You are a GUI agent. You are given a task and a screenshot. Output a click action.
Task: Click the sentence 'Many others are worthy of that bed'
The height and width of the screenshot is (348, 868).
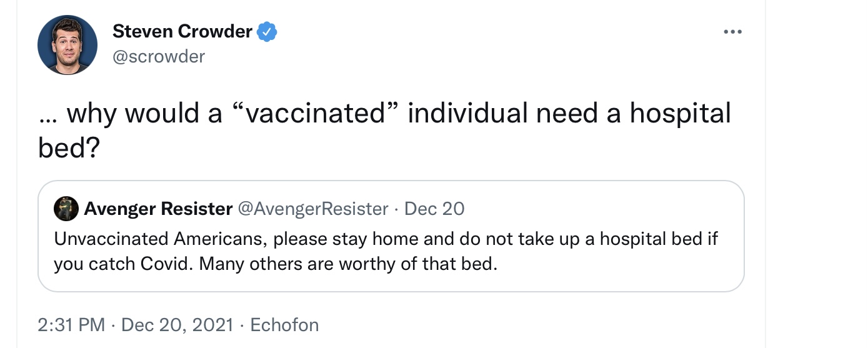348,264
